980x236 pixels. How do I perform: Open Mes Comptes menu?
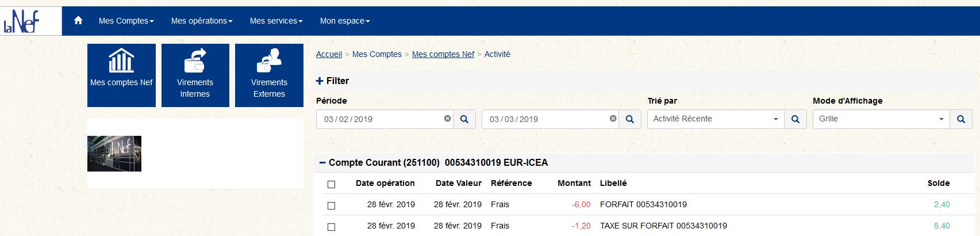pos(126,21)
